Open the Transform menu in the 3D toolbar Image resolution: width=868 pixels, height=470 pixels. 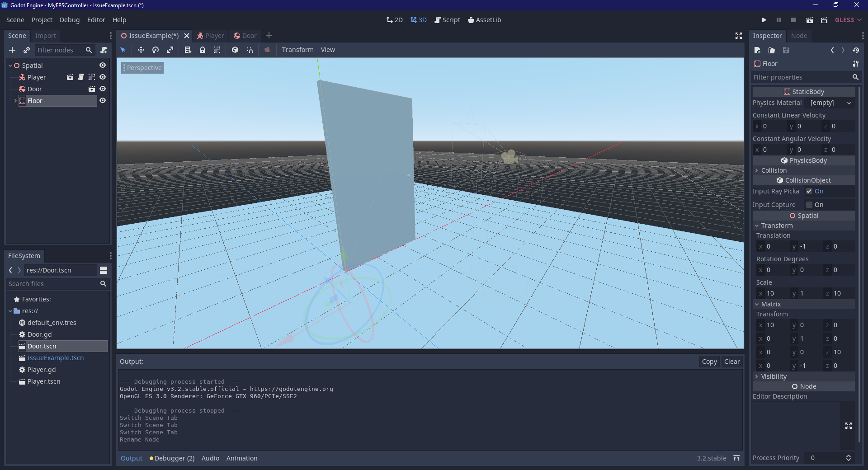tap(297, 50)
